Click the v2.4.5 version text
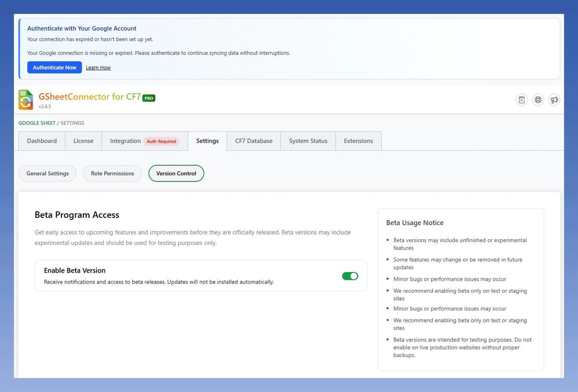Image resolution: width=578 pixels, height=392 pixels. 45,107
